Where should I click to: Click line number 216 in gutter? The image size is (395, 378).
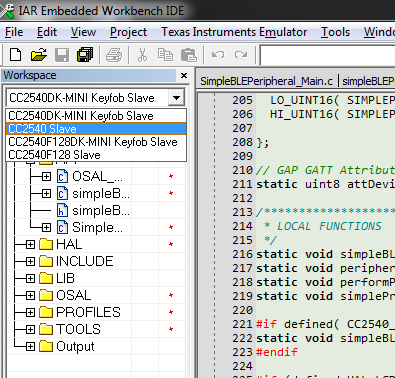click(x=242, y=254)
